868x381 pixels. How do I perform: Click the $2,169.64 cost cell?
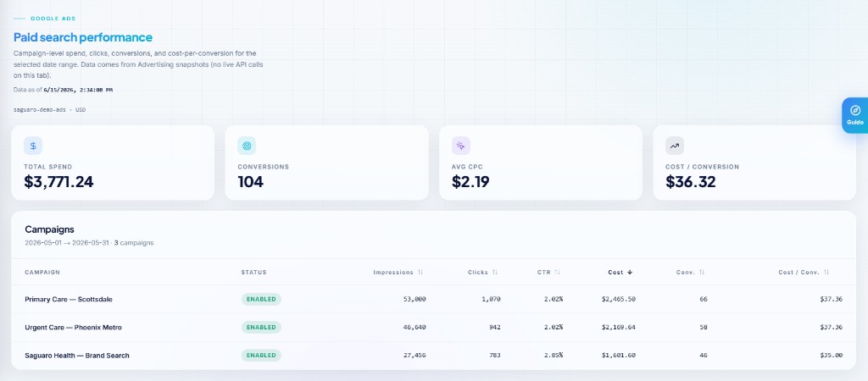(x=618, y=328)
